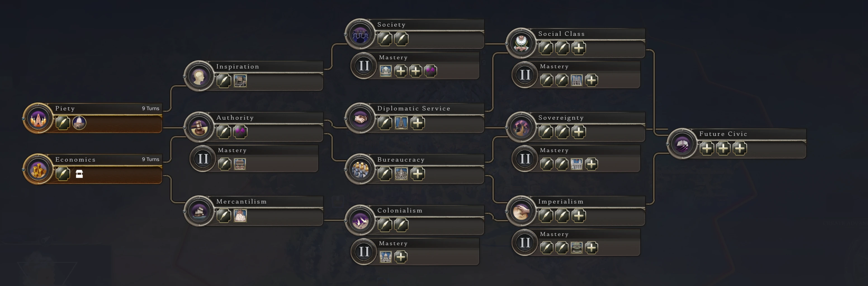Click the Mercantilism sailing ship icon
Screen dimensions: 868x286
pos(199,212)
